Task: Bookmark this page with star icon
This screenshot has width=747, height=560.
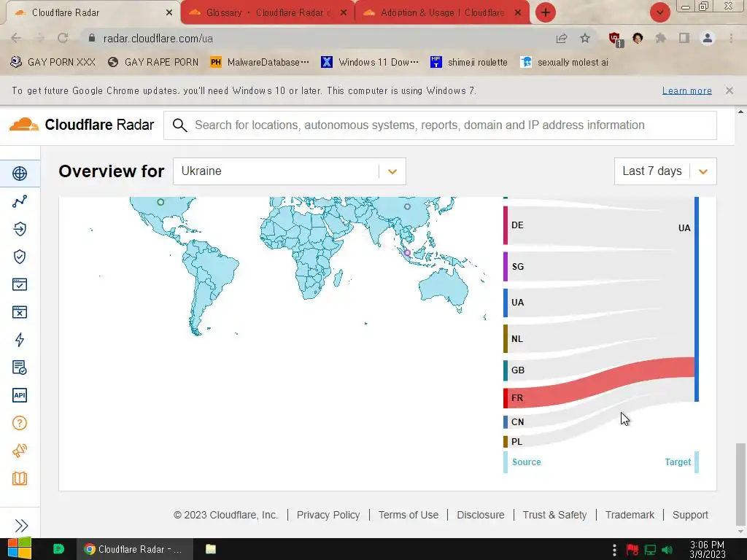Action: [x=585, y=38]
